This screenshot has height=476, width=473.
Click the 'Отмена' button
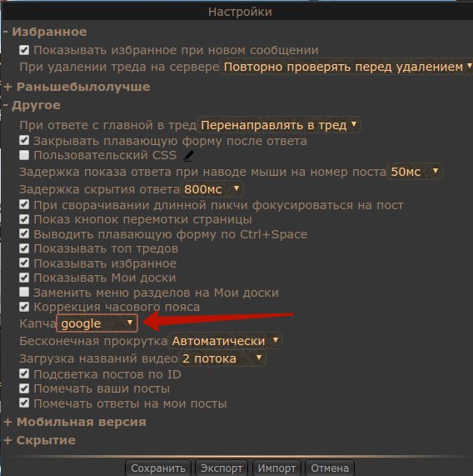tap(330, 468)
